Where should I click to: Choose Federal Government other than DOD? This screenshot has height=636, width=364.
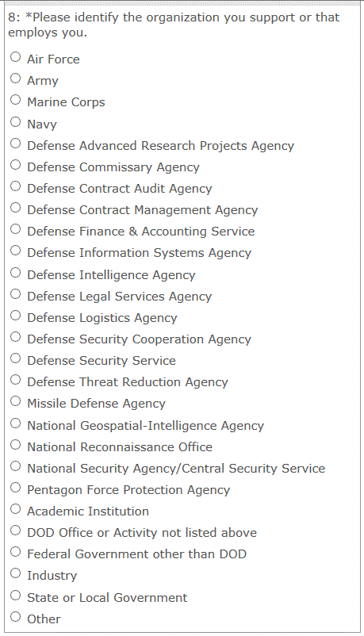[15, 552]
